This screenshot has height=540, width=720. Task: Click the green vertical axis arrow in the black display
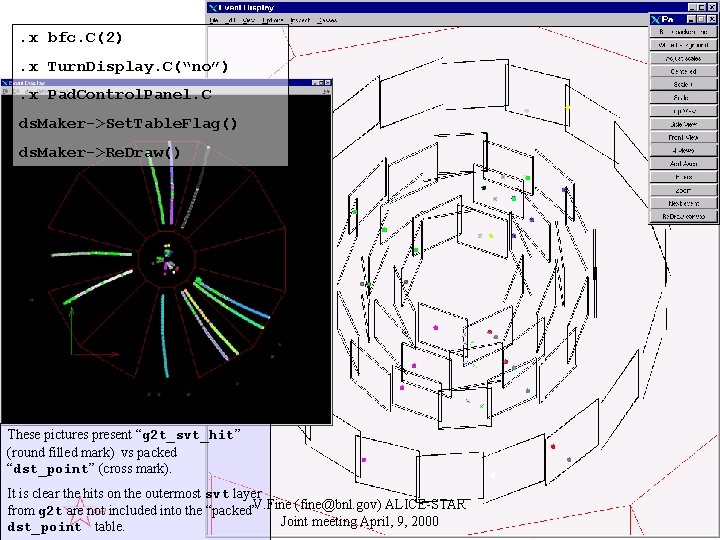(x=72, y=331)
